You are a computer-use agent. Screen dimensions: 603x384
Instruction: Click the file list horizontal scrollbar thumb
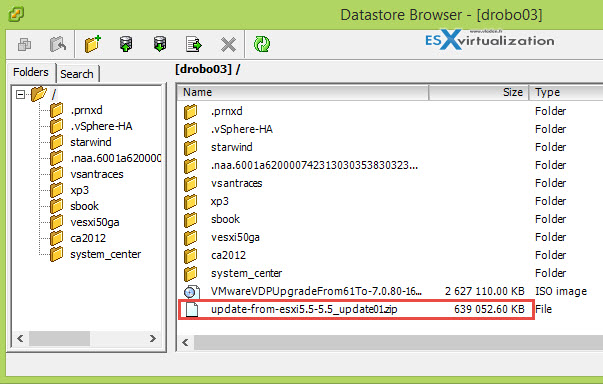coord(398,342)
